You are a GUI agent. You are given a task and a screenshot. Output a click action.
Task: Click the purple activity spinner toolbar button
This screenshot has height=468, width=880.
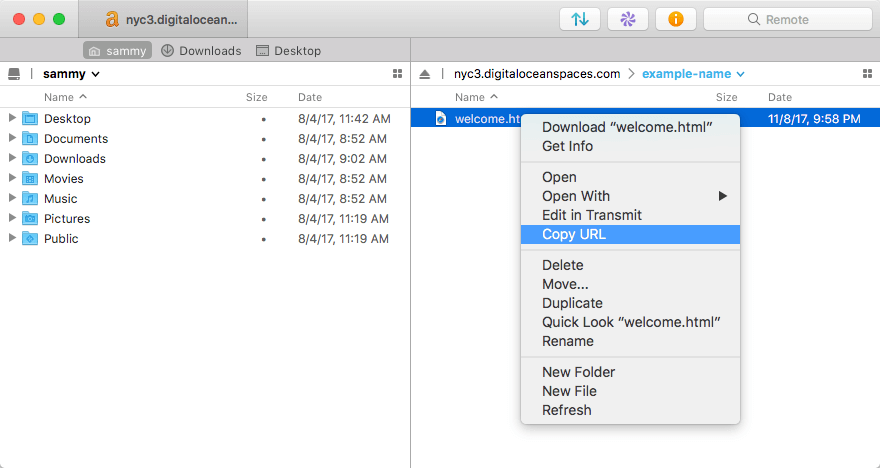627,19
